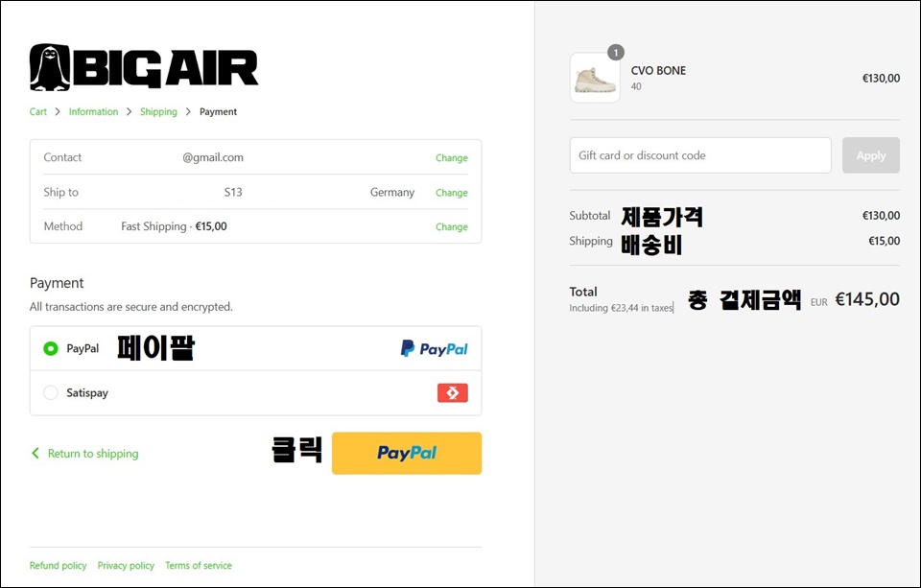This screenshot has width=921, height=588.
Task: Click the Apply discount button
Action: point(870,155)
